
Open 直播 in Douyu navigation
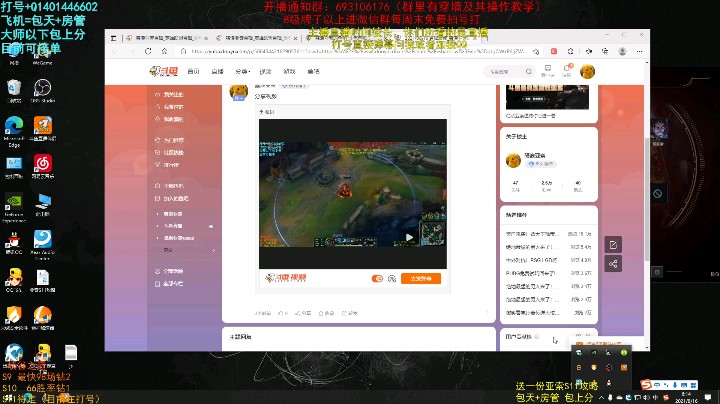tap(217, 72)
